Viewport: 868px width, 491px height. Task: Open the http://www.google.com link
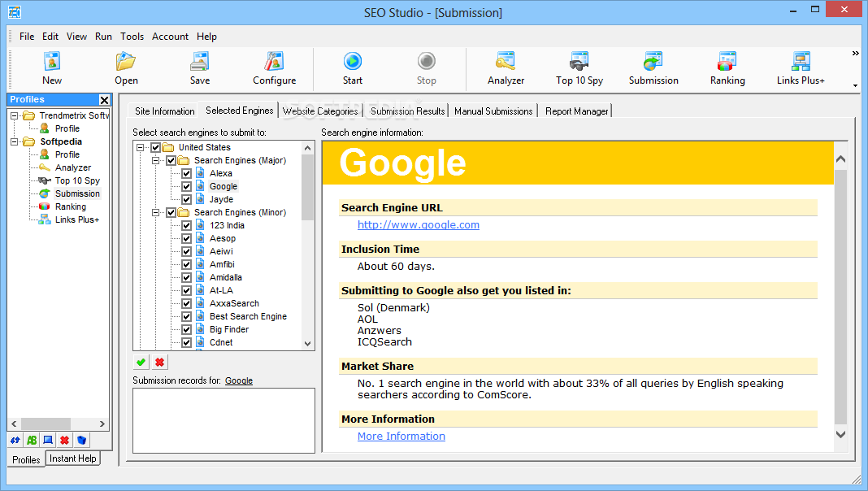coord(419,224)
